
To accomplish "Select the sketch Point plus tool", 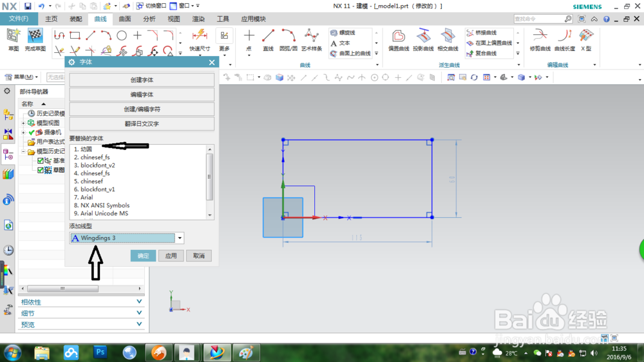I will pyautogui.click(x=137, y=35).
